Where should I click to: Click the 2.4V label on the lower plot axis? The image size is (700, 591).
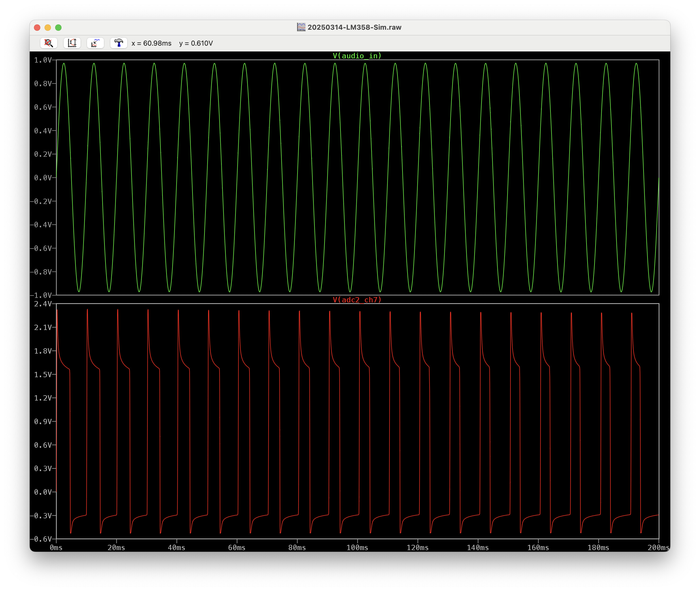[43, 304]
